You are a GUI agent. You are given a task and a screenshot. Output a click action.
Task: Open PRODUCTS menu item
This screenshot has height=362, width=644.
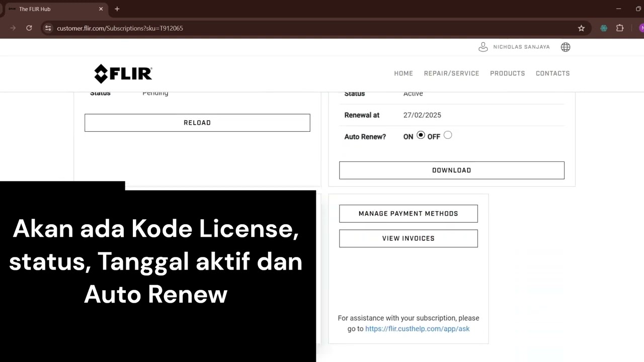pyautogui.click(x=507, y=73)
